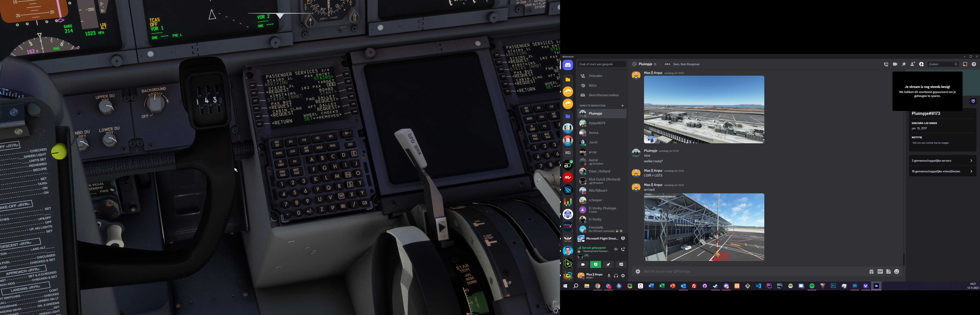The image size is (980, 315).
Task: Open DylanR079 direct message
Action: tap(597, 123)
